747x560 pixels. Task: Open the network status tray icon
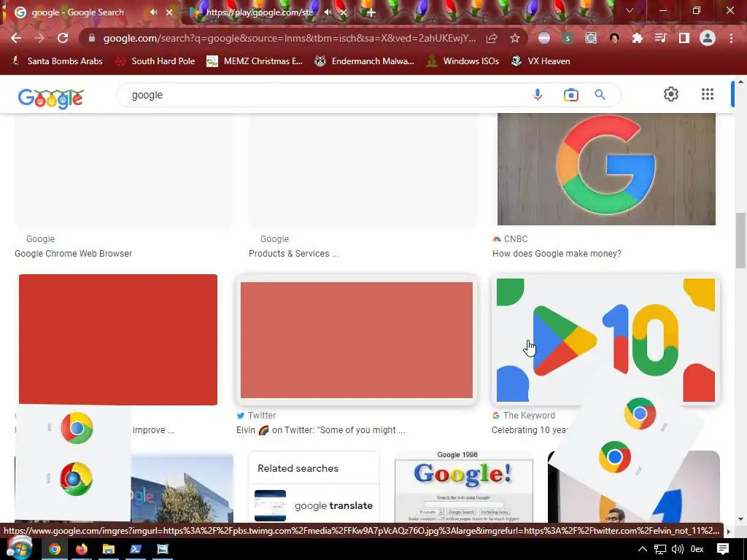pyautogui.click(x=659, y=550)
